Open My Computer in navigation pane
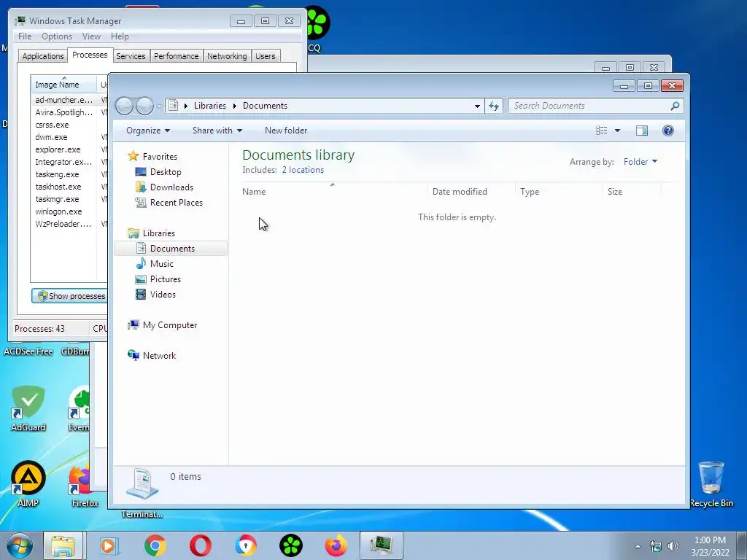This screenshot has height=560, width=747. click(x=169, y=325)
